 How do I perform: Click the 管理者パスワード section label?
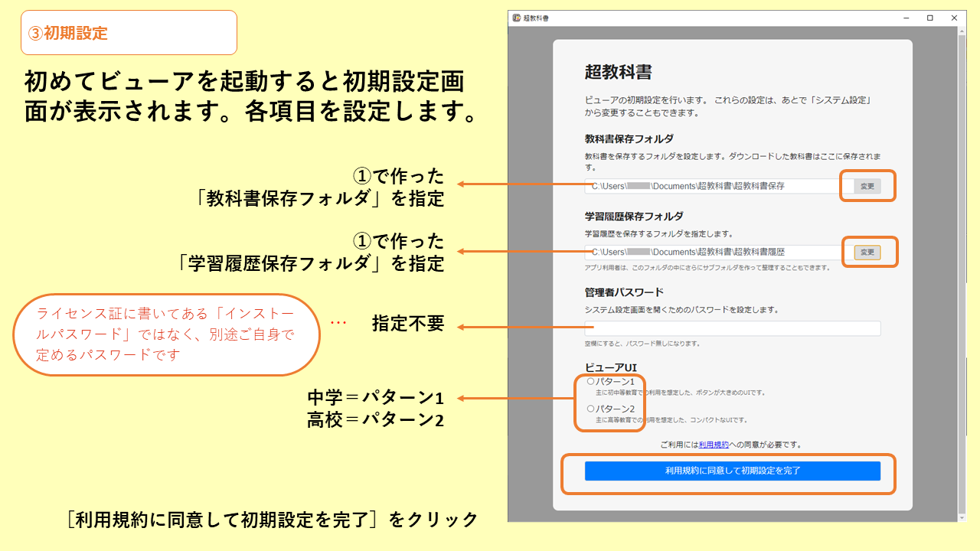pyautogui.click(x=624, y=292)
